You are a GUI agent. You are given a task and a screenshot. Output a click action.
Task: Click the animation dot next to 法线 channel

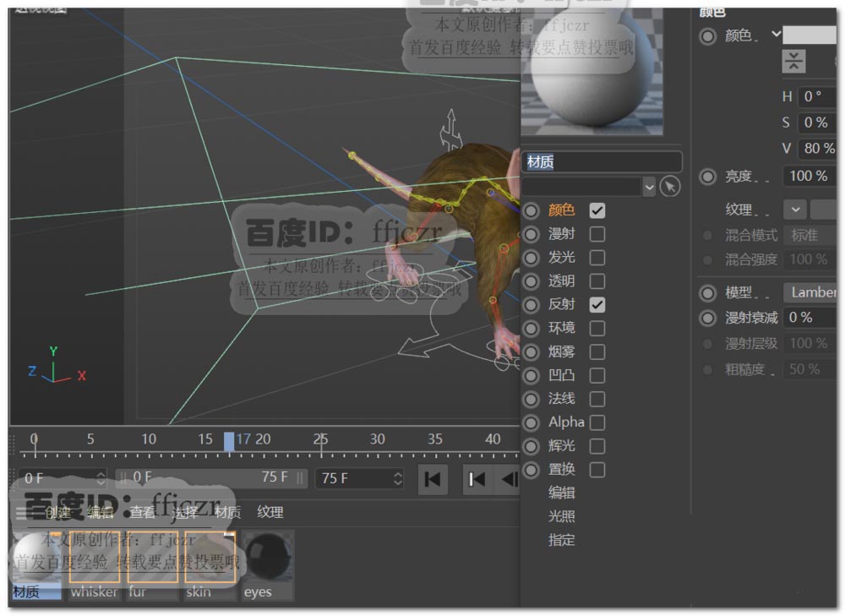click(x=531, y=399)
